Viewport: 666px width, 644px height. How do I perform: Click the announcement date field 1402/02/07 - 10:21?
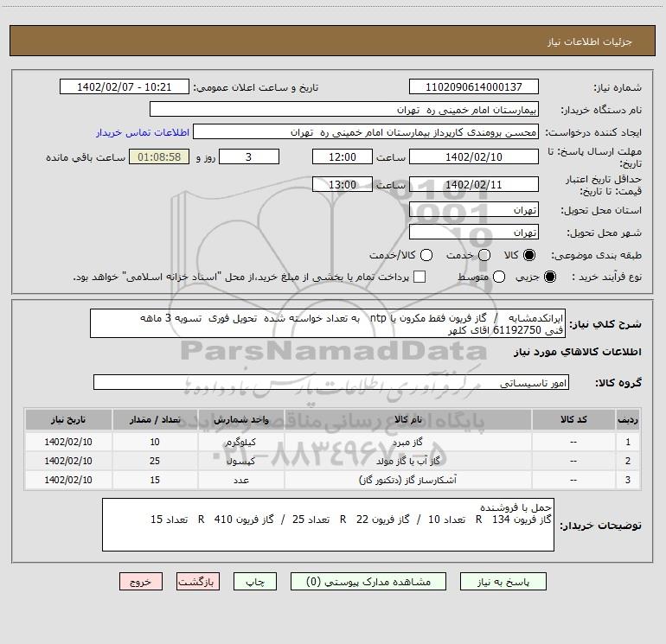(125, 87)
